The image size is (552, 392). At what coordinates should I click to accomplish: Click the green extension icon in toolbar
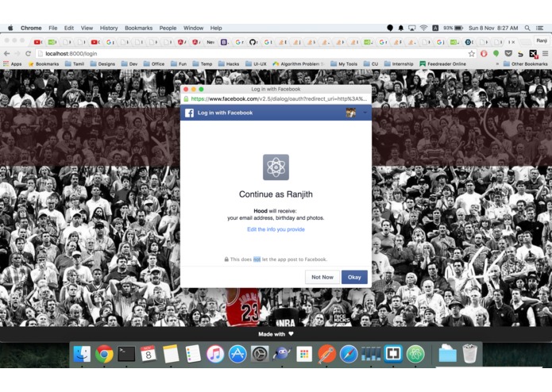point(496,53)
